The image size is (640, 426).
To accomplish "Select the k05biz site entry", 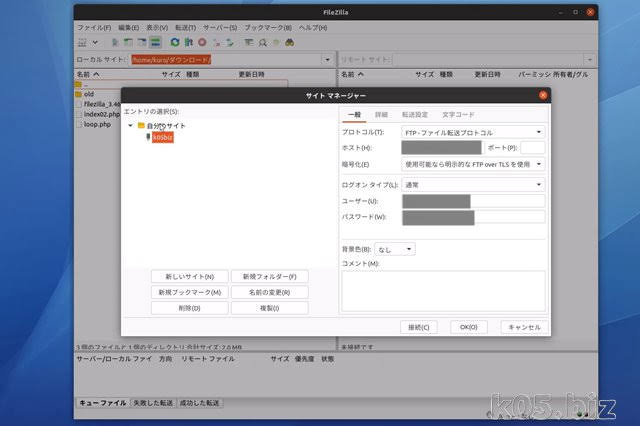I will [163, 138].
